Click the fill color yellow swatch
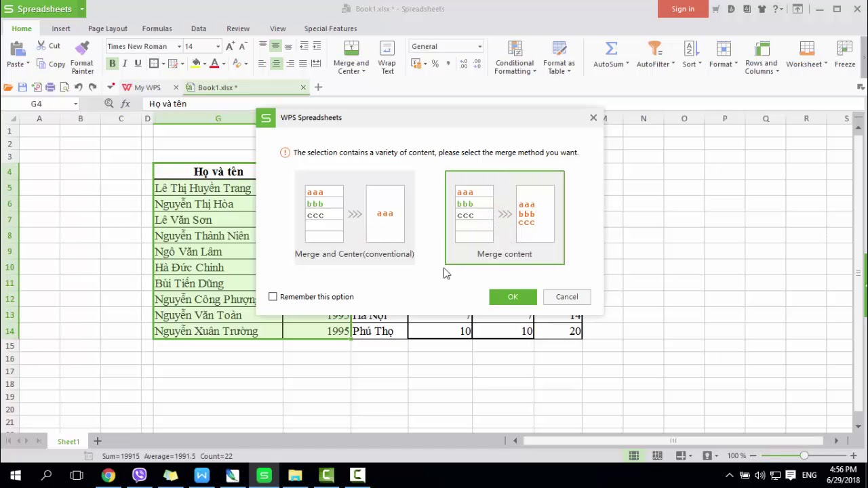The width and height of the screenshot is (868, 488). point(196,64)
